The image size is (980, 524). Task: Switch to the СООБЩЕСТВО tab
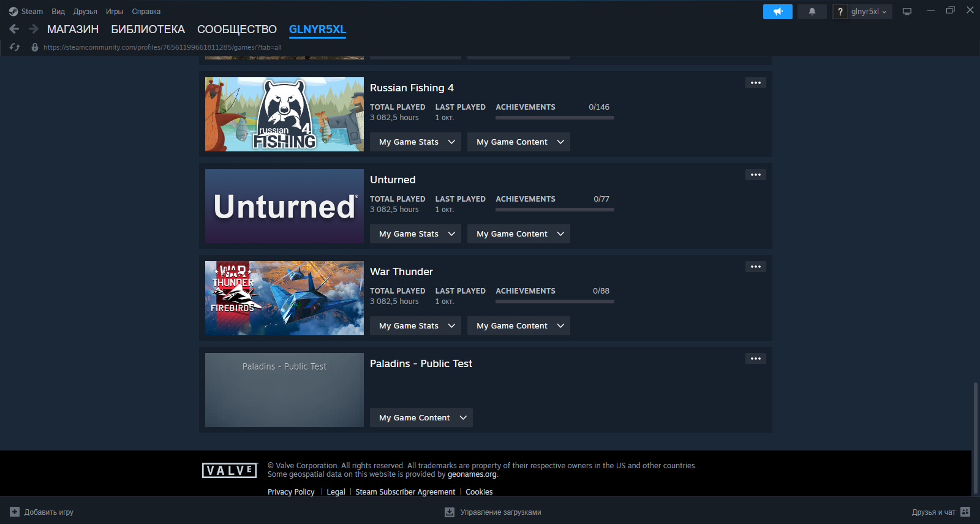[x=237, y=29]
